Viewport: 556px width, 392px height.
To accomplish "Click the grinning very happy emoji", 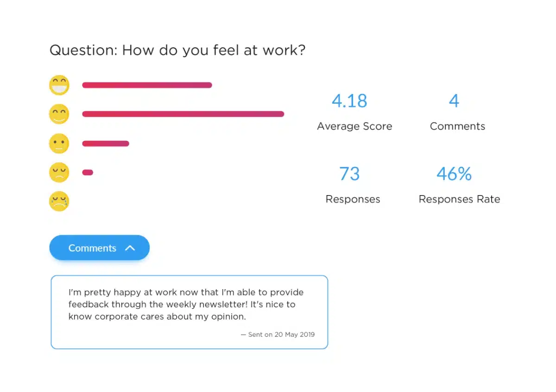I will coord(59,85).
